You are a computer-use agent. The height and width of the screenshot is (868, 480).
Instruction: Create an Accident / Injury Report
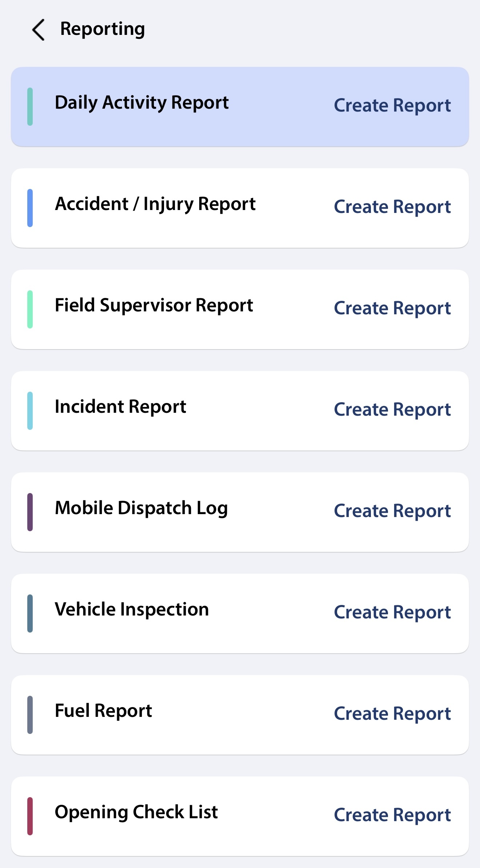(392, 207)
